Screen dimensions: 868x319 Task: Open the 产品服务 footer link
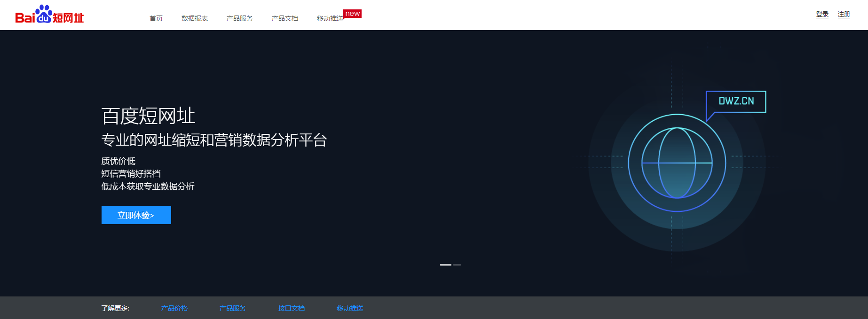pos(233,308)
